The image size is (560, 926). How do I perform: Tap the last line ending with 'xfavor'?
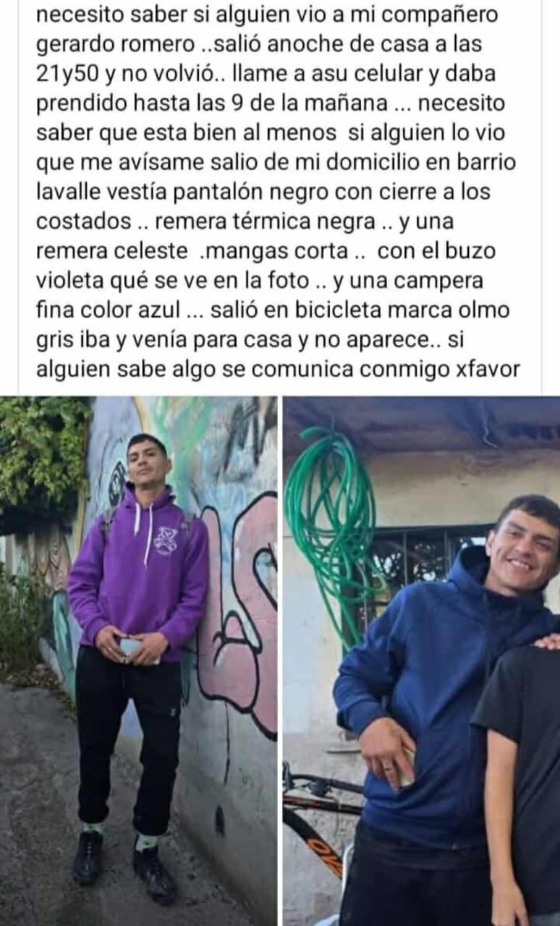[x=279, y=370]
